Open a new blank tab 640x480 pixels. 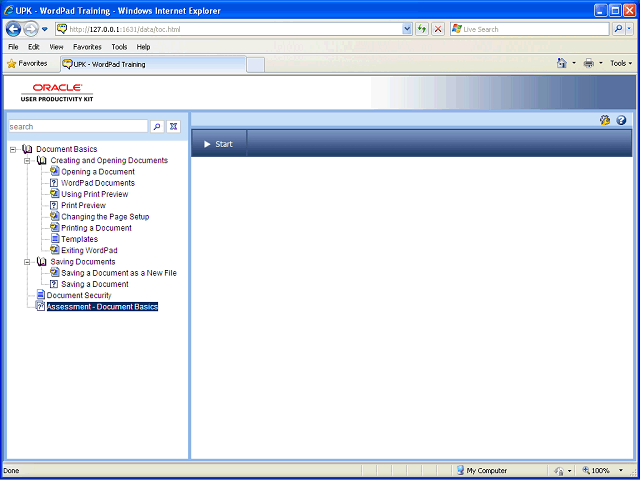click(x=256, y=65)
